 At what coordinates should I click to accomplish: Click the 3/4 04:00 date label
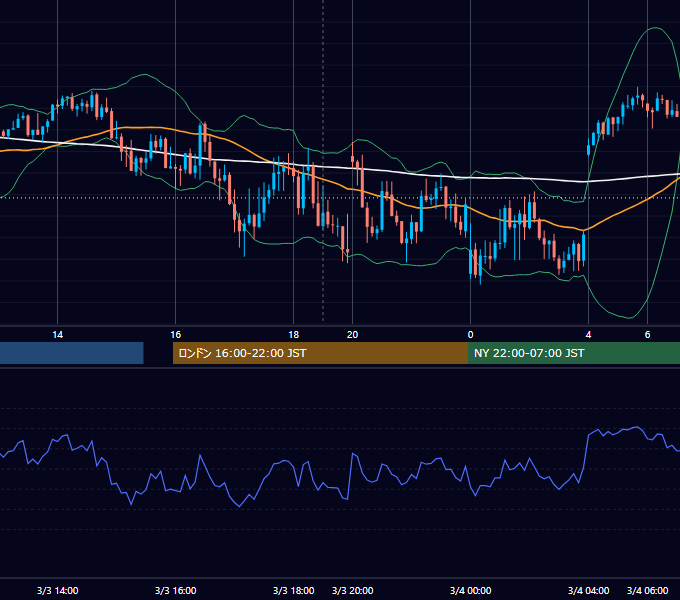click(588, 590)
